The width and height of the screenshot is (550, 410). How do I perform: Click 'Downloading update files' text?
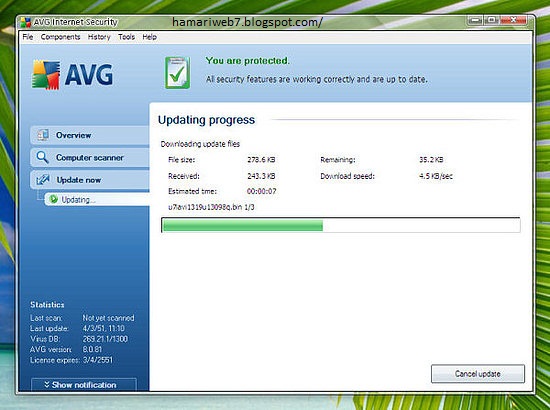(x=200, y=144)
